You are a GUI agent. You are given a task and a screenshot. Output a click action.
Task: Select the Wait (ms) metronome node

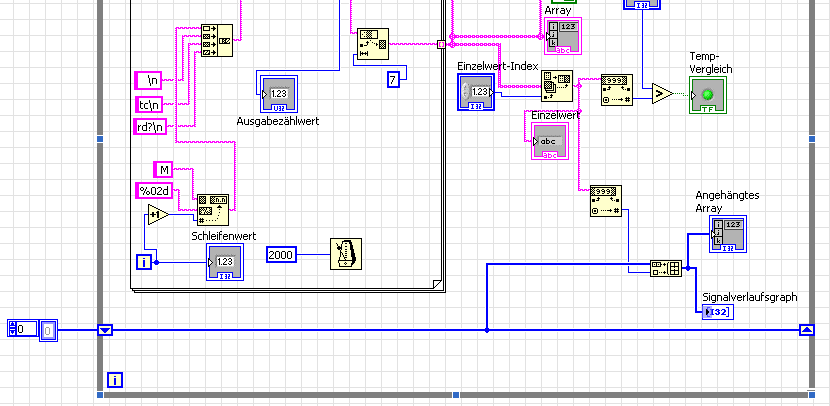[x=346, y=254]
